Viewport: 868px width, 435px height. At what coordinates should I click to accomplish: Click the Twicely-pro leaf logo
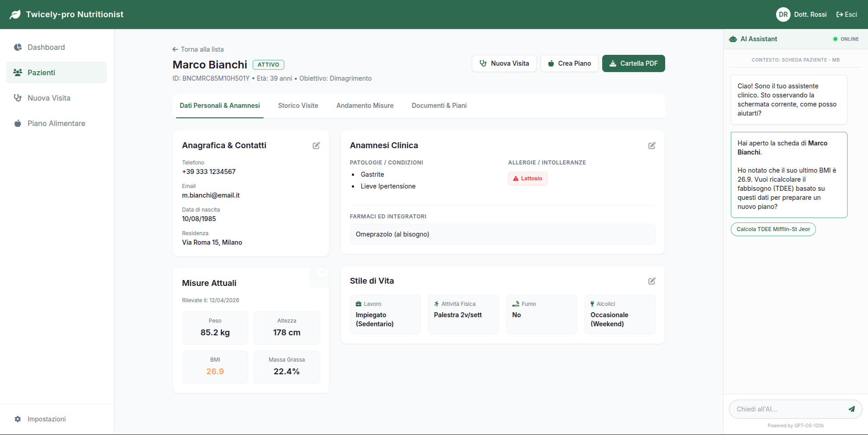(15, 14)
